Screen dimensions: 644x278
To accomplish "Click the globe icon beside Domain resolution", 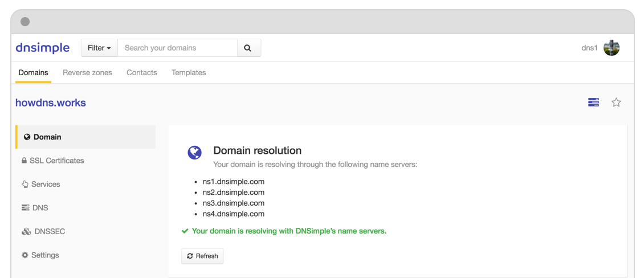I will [195, 153].
